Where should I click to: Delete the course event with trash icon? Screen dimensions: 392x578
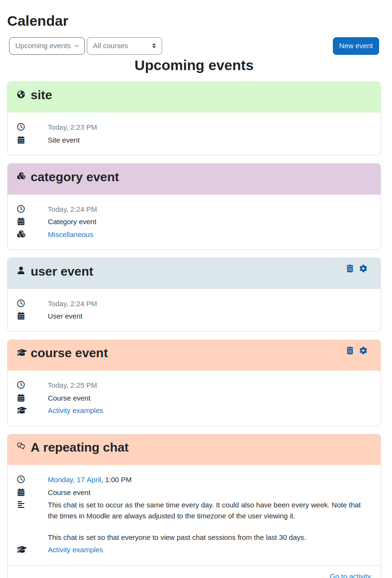point(350,351)
